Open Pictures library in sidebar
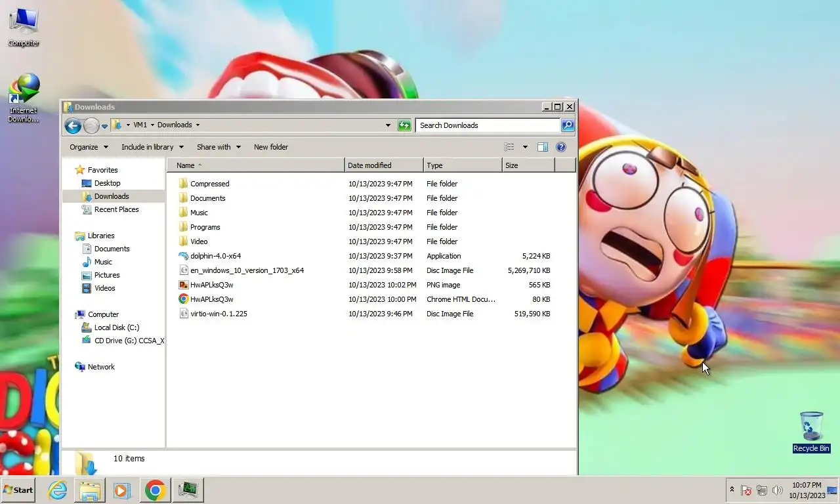840x504 pixels. click(107, 275)
